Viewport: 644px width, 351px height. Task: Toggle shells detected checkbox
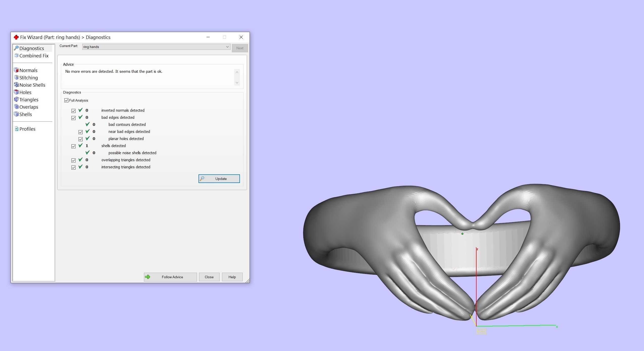pos(73,146)
